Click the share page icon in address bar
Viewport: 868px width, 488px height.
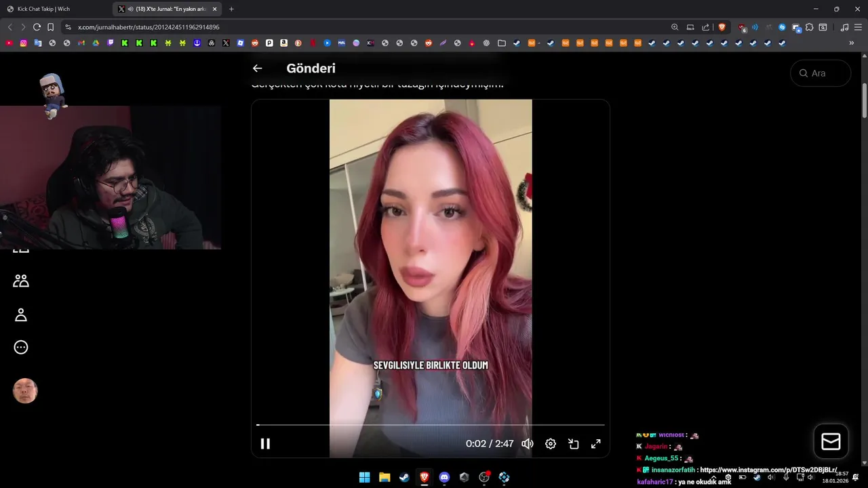point(705,27)
